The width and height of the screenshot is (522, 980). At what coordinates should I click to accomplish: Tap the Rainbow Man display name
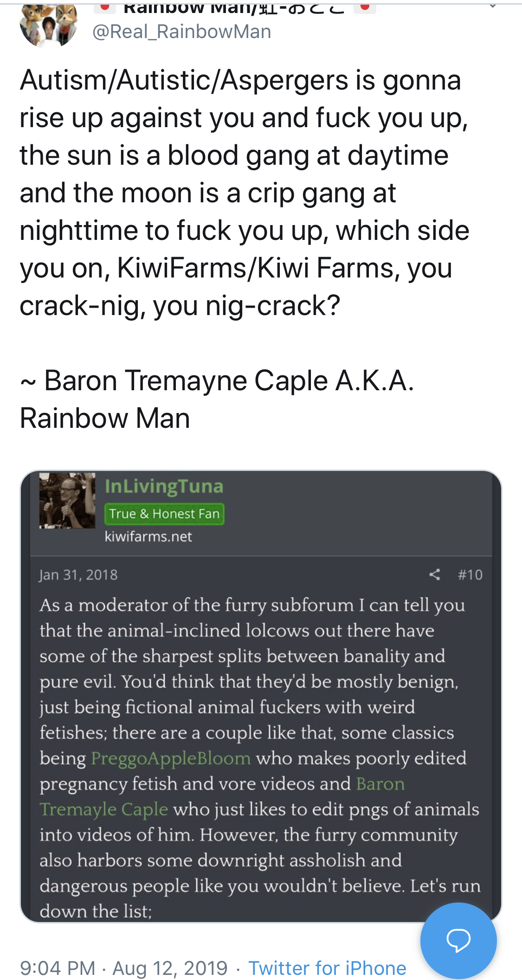[234, 7]
